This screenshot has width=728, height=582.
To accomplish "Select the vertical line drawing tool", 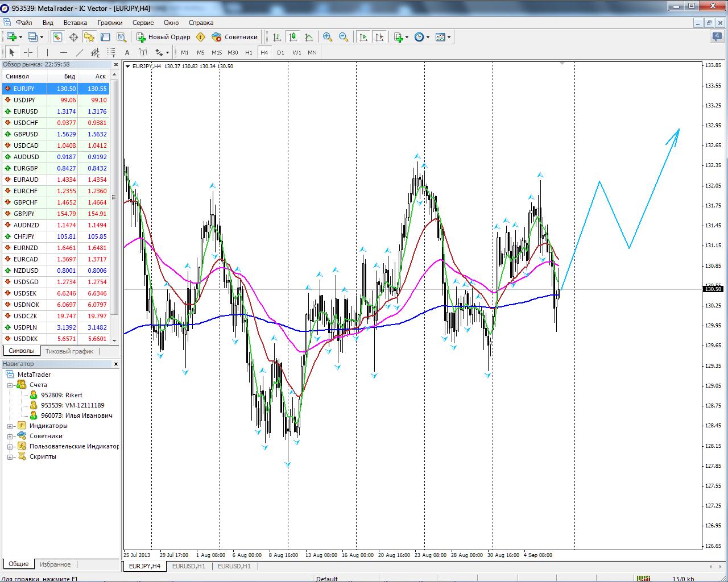I will pos(47,52).
